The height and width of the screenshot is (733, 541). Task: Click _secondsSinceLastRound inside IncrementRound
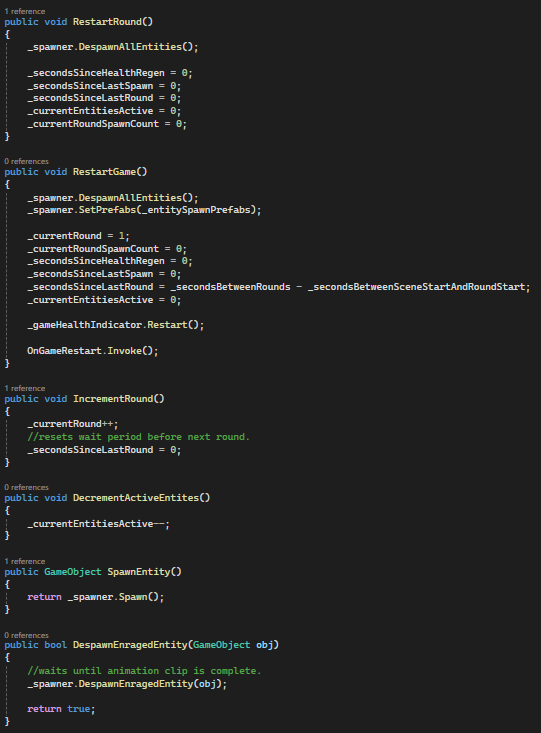[90, 450]
